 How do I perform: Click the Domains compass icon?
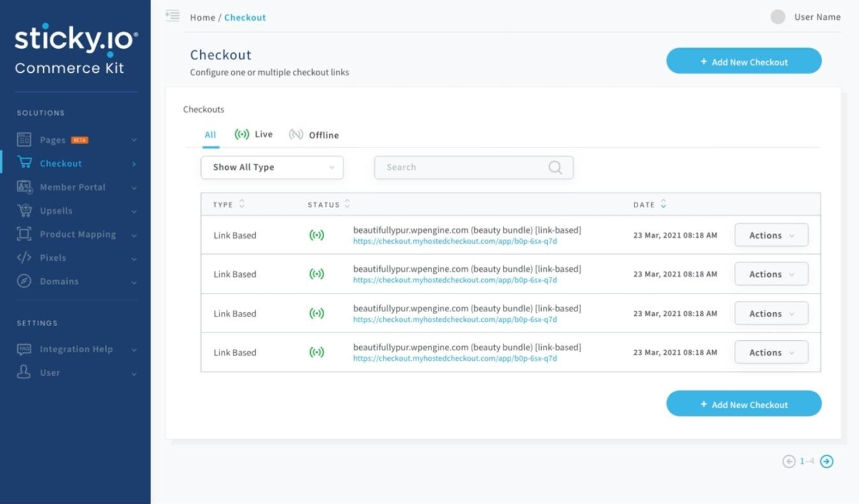(x=24, y=281)
